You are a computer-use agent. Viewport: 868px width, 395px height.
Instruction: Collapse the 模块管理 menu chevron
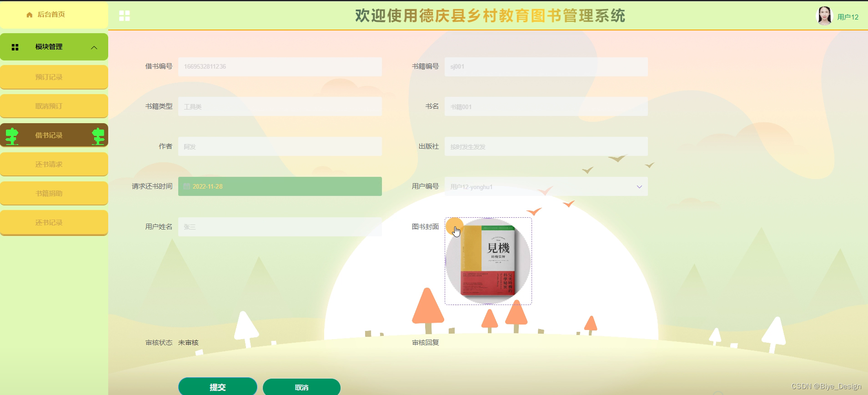click(x=94, y=47)
